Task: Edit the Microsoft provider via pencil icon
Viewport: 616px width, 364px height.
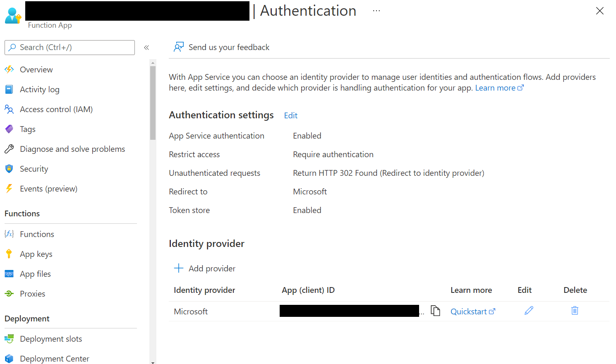Action: [529, 310]
